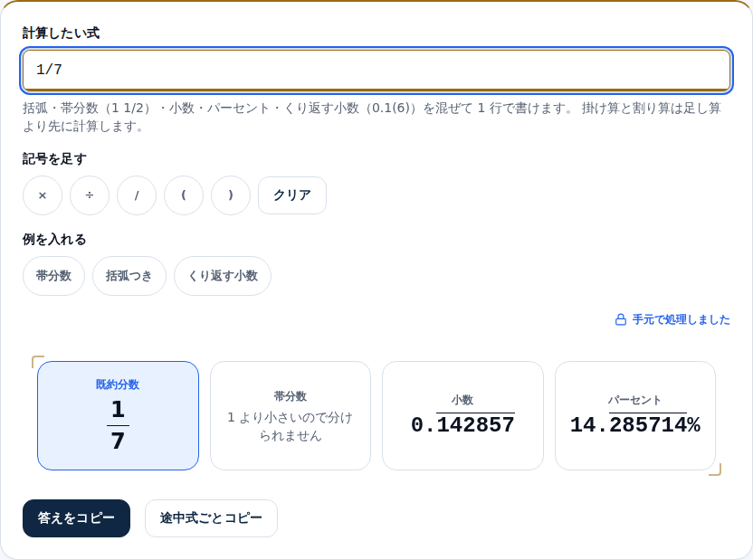The image size is (753, 560).
Task: Click the 手元で処理しました text
Action: 681,319
